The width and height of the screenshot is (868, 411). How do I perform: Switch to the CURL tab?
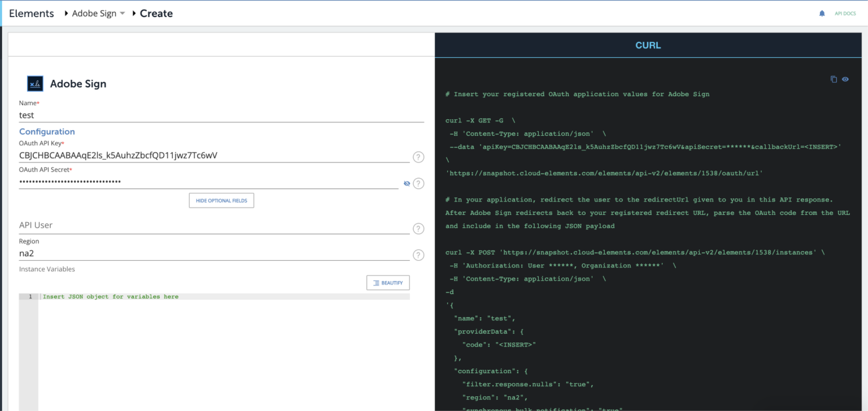tap(648, 45)
